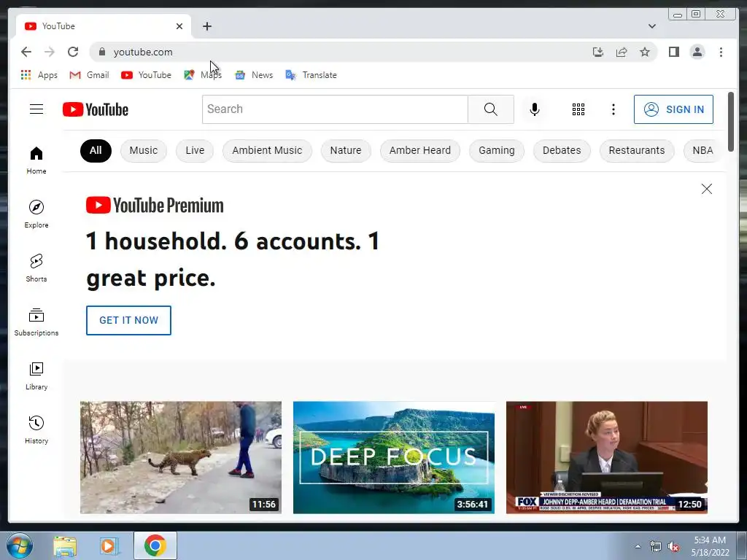Viewport: 747px width, 560px height.
Task: Select the Nature filter chip
Action: coord(346,150)
